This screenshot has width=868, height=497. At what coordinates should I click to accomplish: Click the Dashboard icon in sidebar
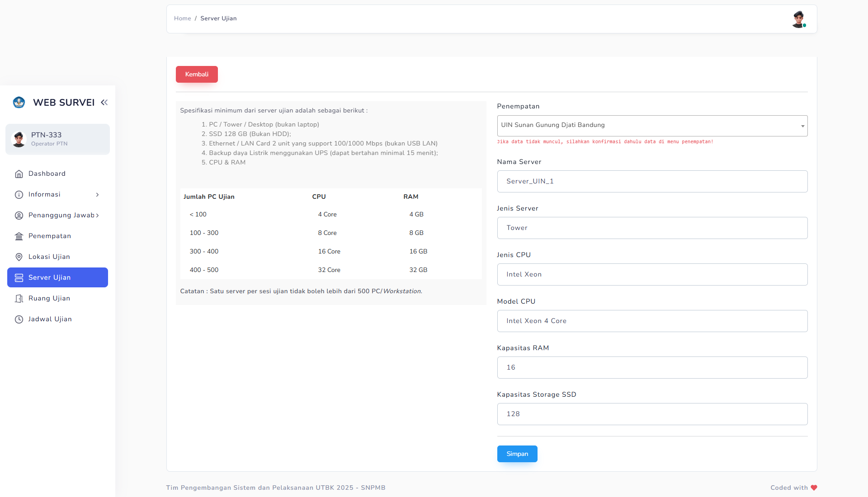(19, 173)
